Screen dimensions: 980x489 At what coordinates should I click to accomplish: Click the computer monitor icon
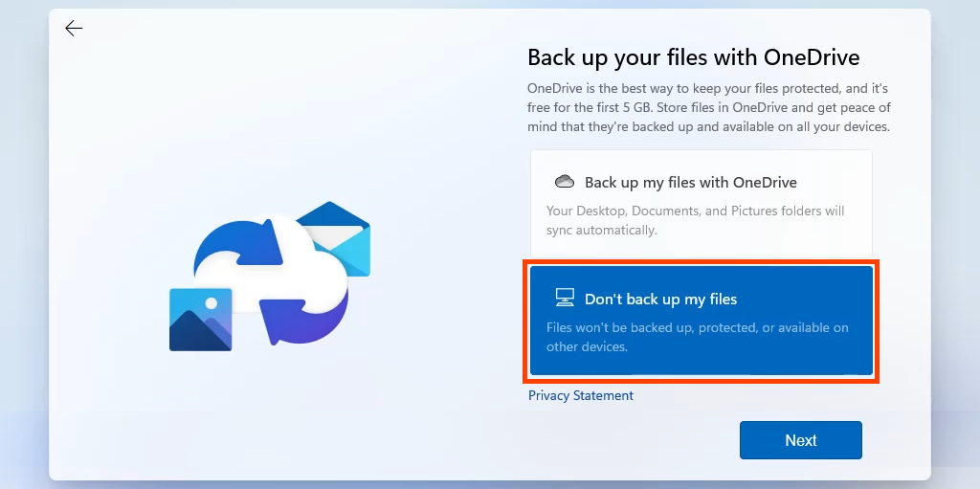point(565,299)
